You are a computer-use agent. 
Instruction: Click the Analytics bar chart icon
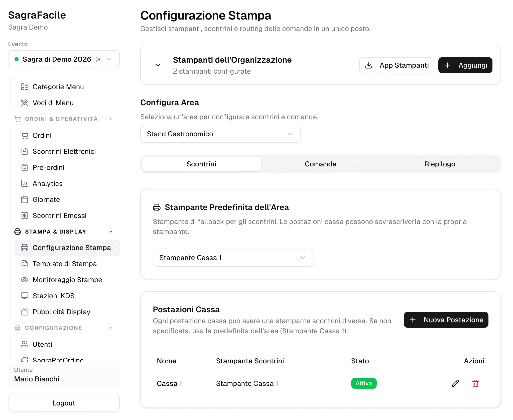[25, 183]
